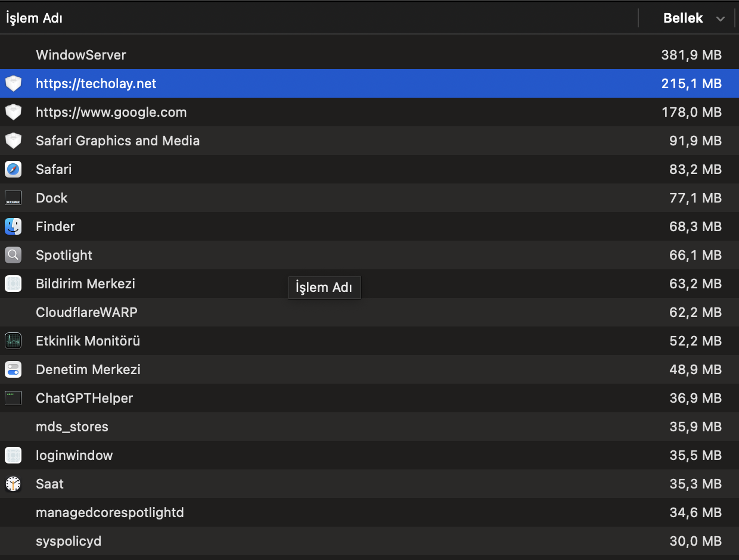Viewport: 739px width, 560px height.
Task: Click the 77,1 MB memory value
Action: click(x=695, y=198)
